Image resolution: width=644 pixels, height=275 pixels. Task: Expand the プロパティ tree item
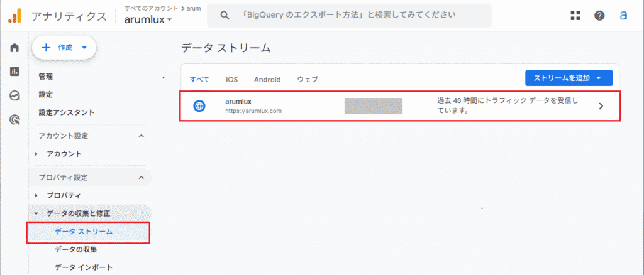click(x=37, y=195)
